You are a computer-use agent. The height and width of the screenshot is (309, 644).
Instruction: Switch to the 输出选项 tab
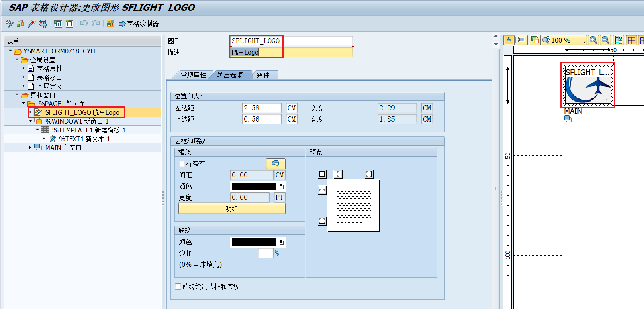(230, 75)
